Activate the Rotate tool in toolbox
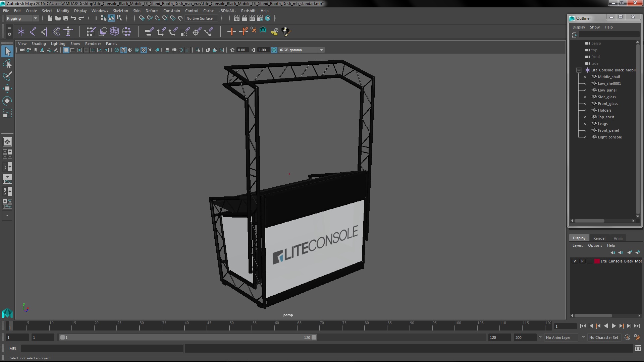This screenshot has width=644, height=362. click(x=7, y=101)
